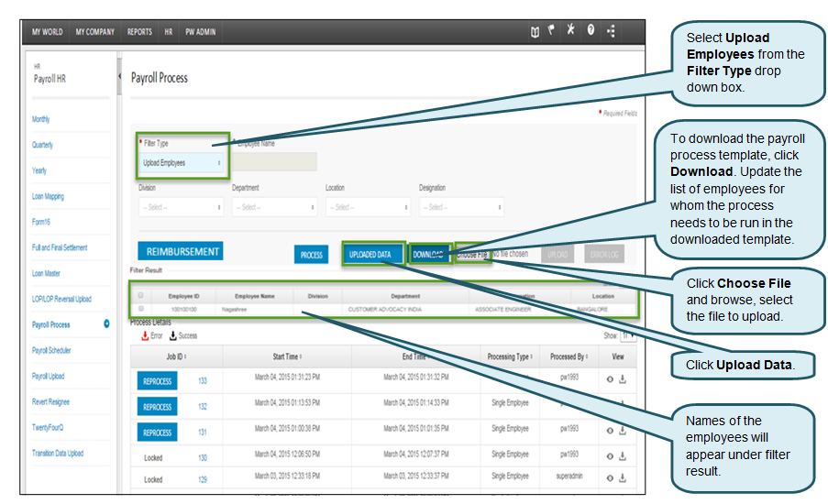Open the Location select dropdown

tap(366, 207)
